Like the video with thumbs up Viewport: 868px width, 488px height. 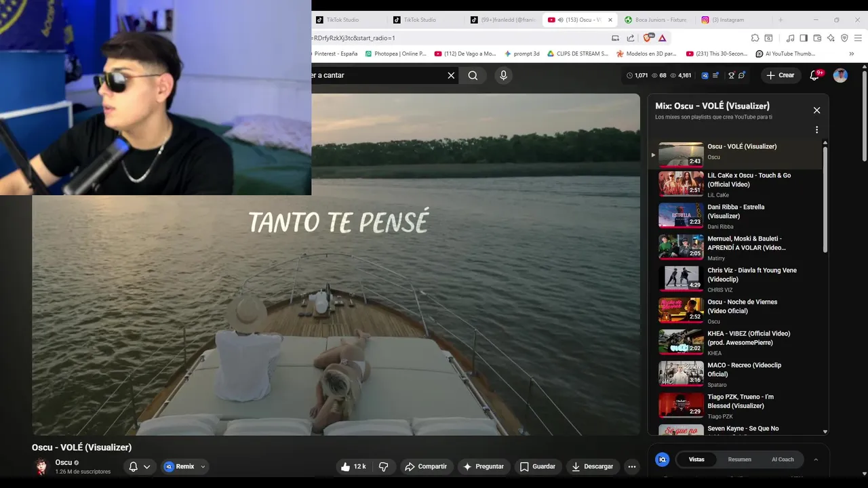point(353,466)
